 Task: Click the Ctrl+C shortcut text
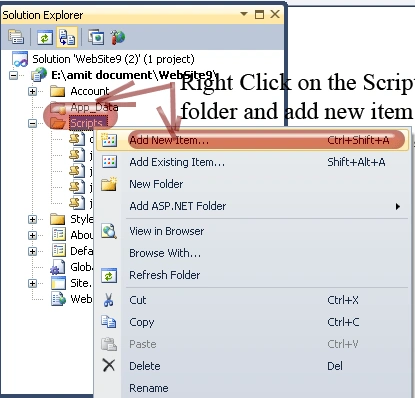pos(343,322)
